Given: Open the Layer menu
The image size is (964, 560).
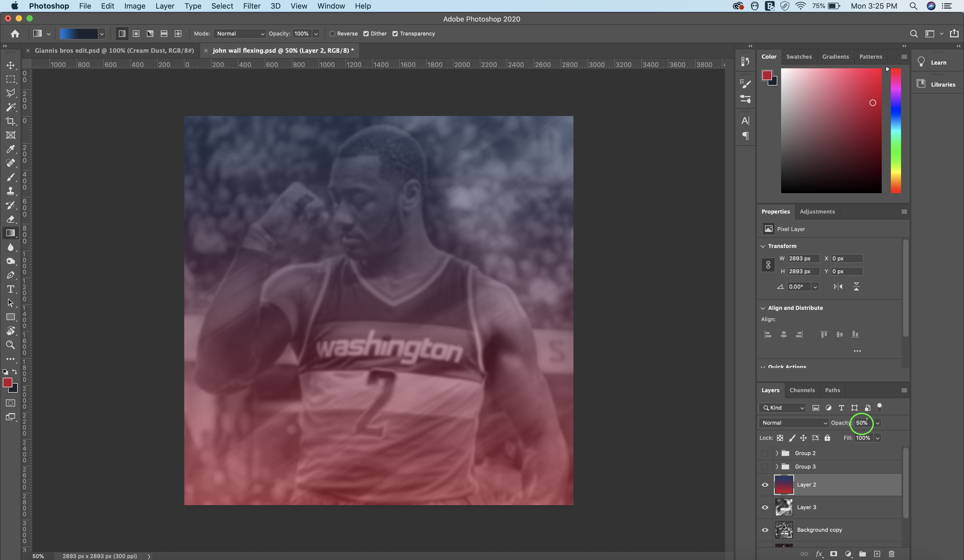Looking at the screenshot, I should click(x=165, y=6).
